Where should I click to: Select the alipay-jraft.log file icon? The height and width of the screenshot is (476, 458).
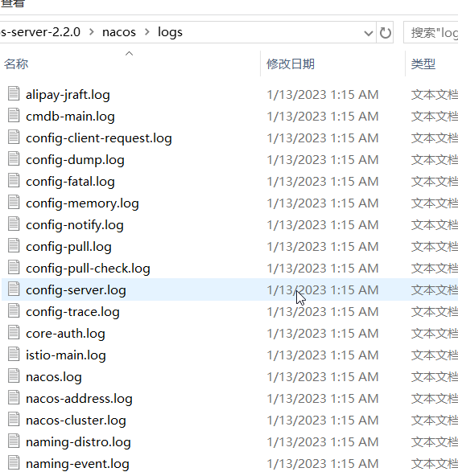point(14,93)
